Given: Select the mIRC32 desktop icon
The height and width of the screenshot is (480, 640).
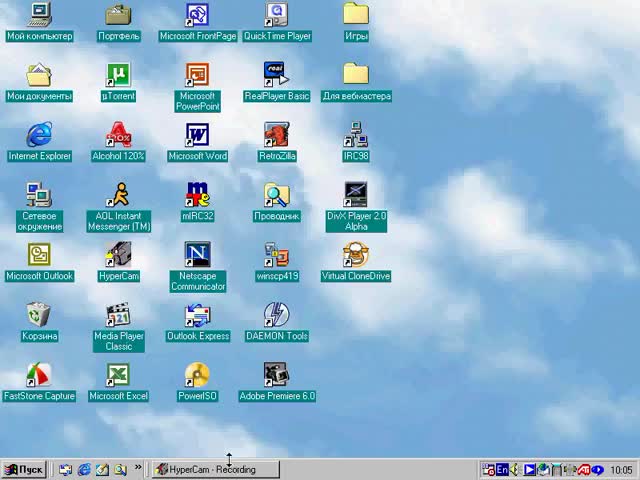Looking at the screenshot, I should (198, 195).
